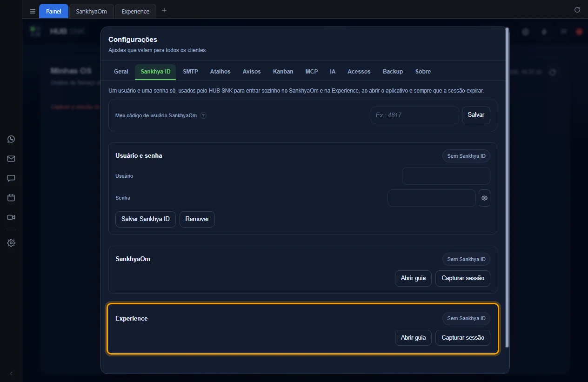Click Sem Sankhya ID badge in SankhyaOm card

pyautogui.click(x=466, y=259)
